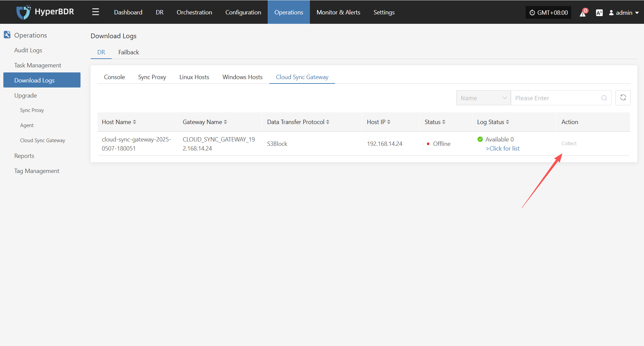The height and width of the screenshot is (346, 644).
Task: Open the Configuration menu
Action: [243, 12]
